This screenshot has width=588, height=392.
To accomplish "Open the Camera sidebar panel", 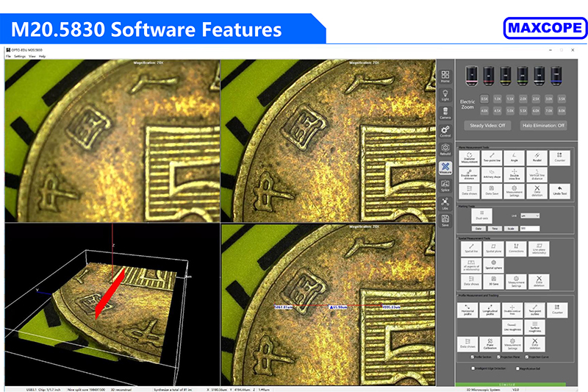I will coord(445,113).
